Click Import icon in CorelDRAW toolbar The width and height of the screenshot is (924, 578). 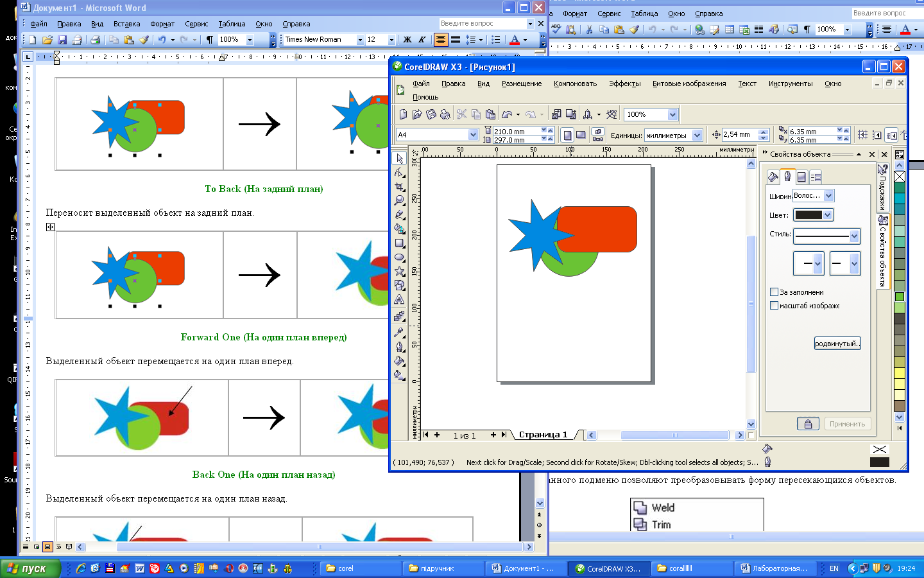556,114
